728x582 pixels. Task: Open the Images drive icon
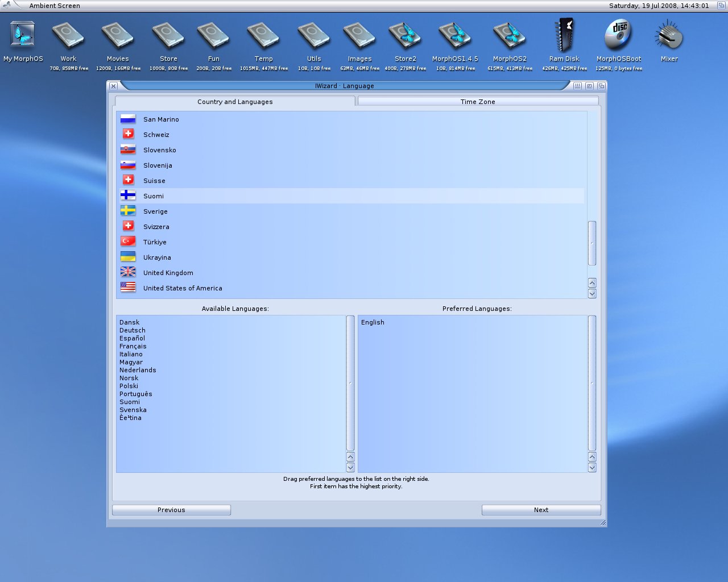pyautogui.click(x=359, y=36)
